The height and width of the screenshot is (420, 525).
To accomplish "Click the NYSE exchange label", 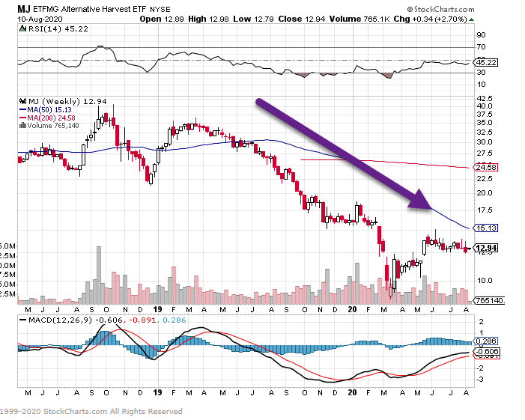I will pyautogui.click(x=160, y=10).
